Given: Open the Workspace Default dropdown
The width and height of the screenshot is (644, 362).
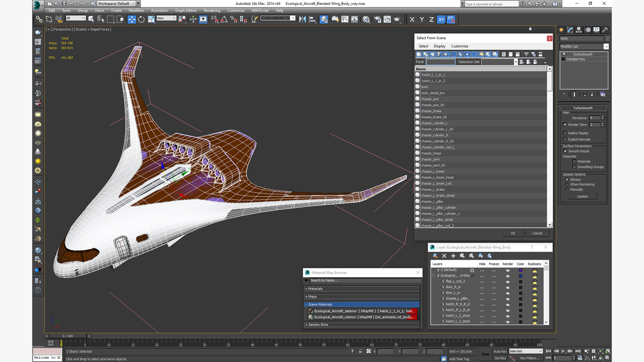Looking at the screenshot, I should pos(116,4).
